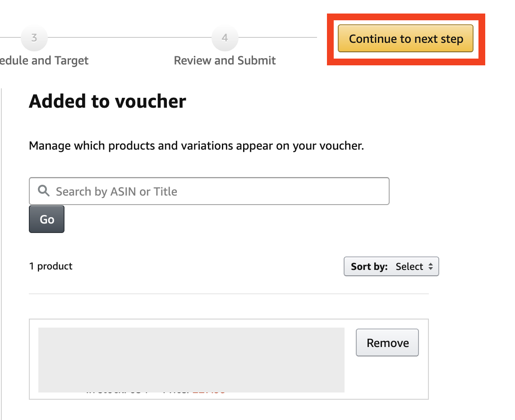Click the progress line between steps 3 and 4
Viewport: 515px width, 420px height.
pyautogui.click(x=130, y=37)
